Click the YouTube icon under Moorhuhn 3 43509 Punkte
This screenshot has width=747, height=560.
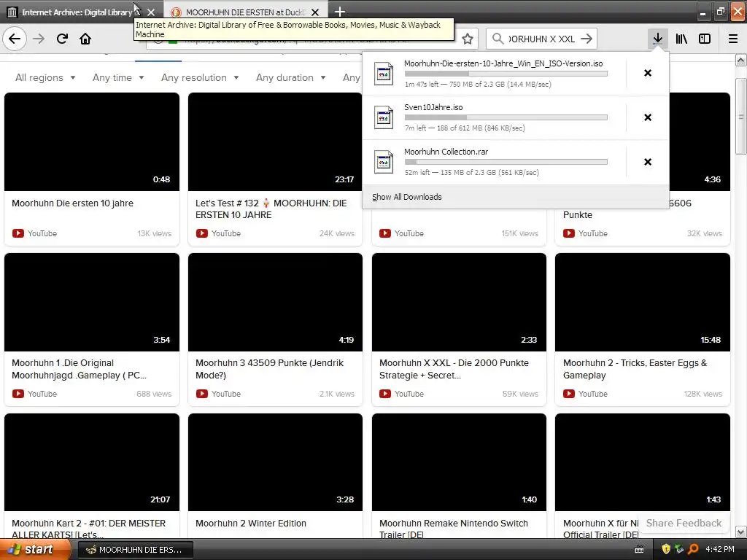click(x=202, y=394)
